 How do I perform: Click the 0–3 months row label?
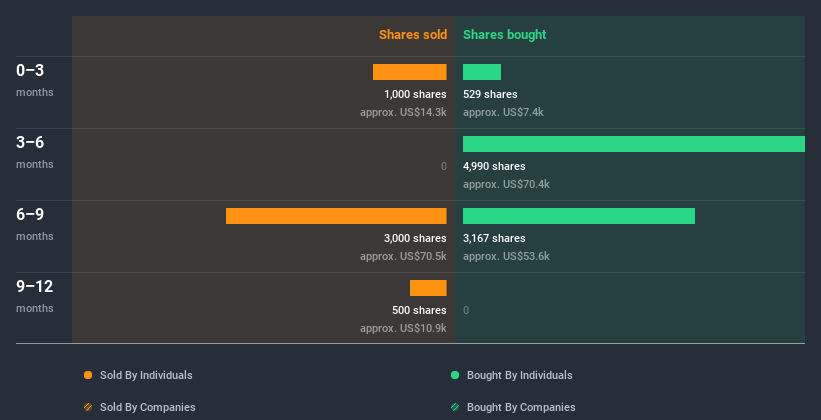click(35, 80)
